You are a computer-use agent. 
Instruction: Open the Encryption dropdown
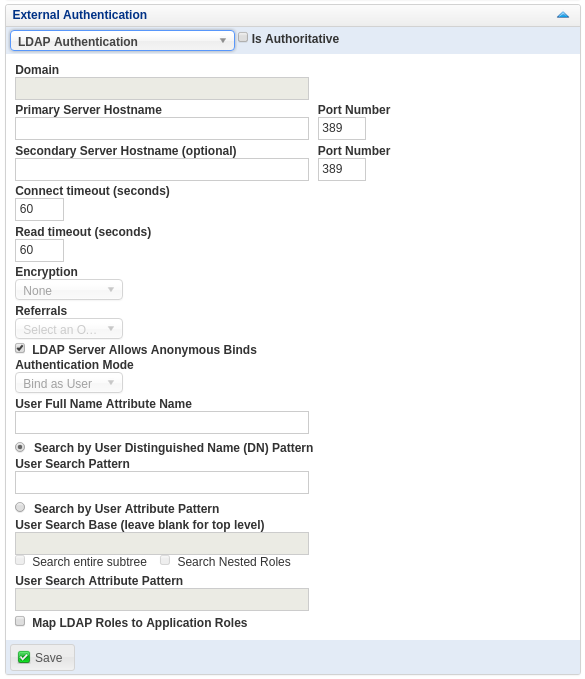[x=69, y=290]
